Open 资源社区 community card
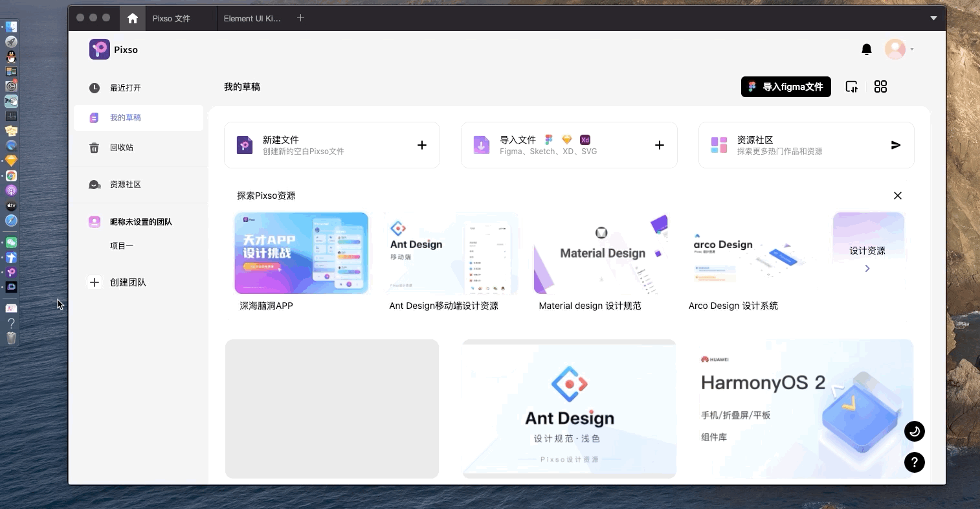This screenshot has height=509, width=980. click(807, 145)
